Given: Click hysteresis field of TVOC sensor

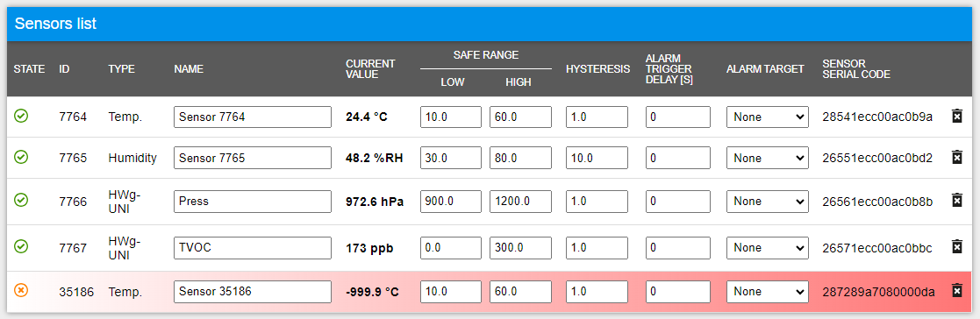Looking at the screenshot, I should coord(597,248).
